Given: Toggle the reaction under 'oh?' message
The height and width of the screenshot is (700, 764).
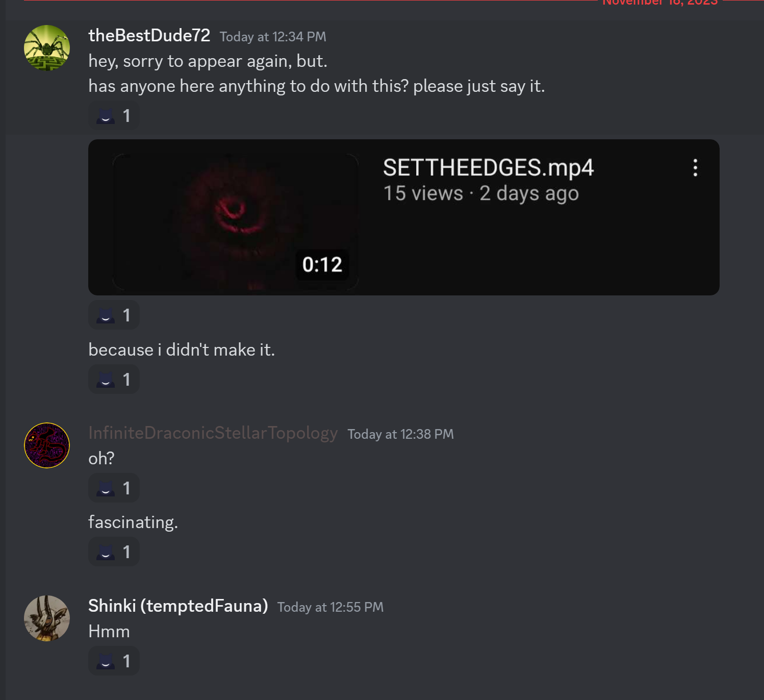Looking at the screenshot, I should pos(114,488).
